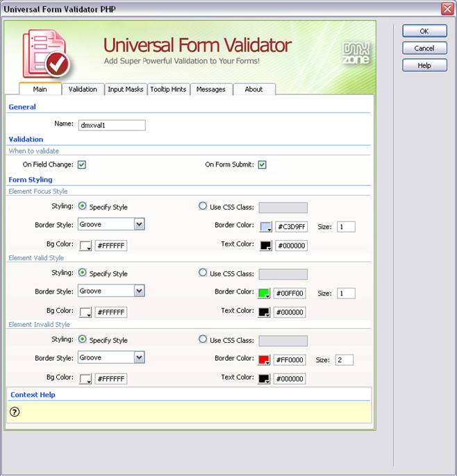Open Focus Style Text Color swatch picker
The width and height of the screenshot is (457, 476).
tap(266, 246)
